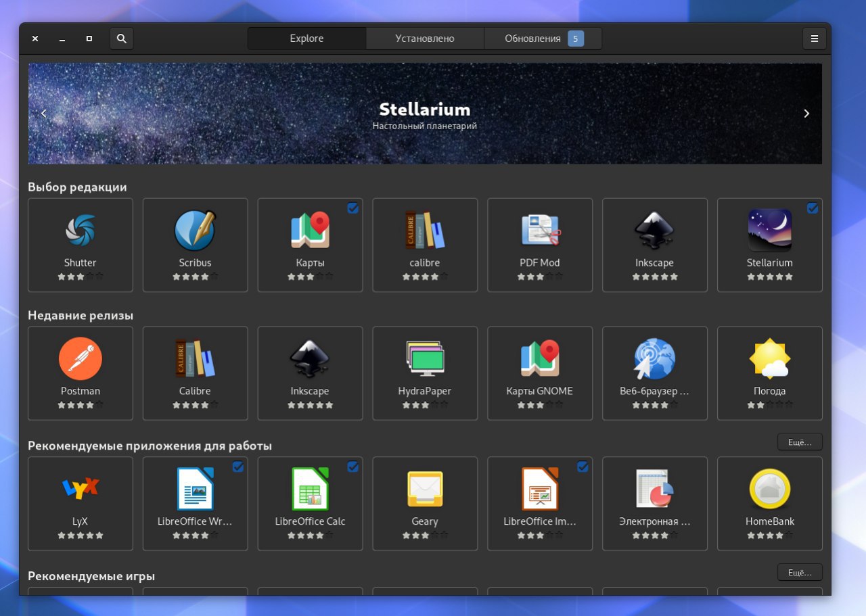Click the HydraPaper app name label
866x616 pixels.
click(425, 391)
